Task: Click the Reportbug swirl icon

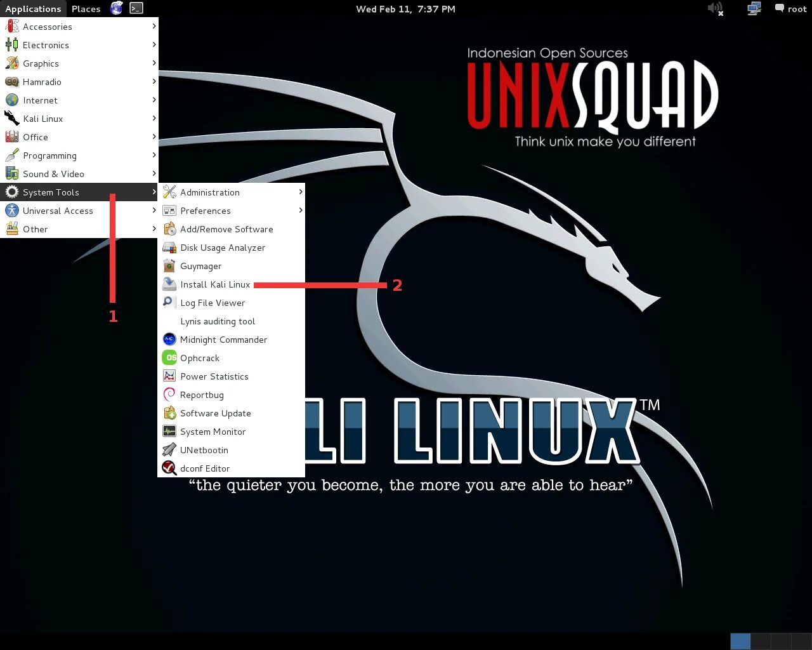Action: [169, 395]
